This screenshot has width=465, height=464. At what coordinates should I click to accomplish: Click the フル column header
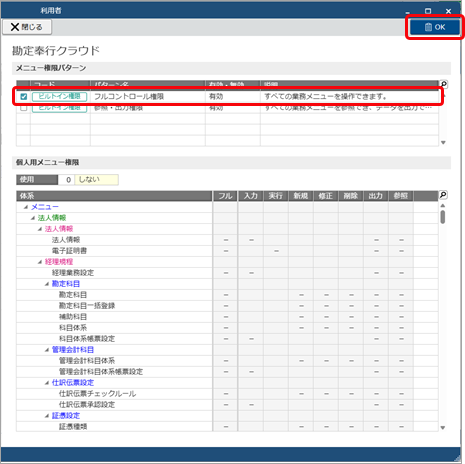coord(225,196)
